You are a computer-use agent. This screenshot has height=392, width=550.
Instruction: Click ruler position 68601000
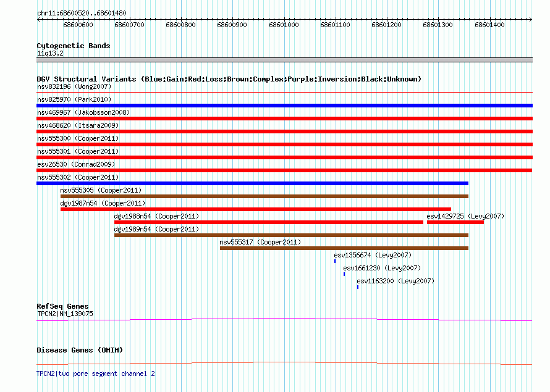284,25
